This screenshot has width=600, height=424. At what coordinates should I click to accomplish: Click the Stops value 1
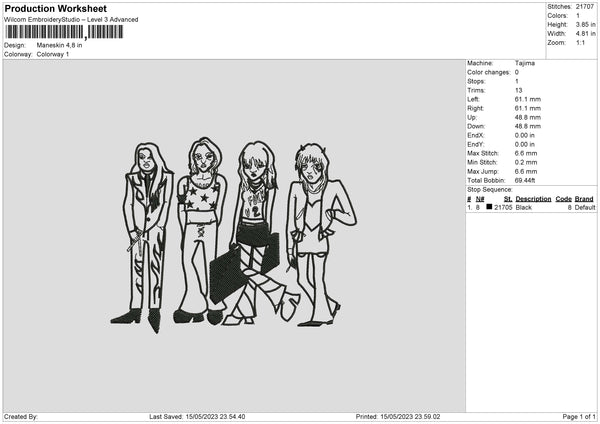pos(517,81)
